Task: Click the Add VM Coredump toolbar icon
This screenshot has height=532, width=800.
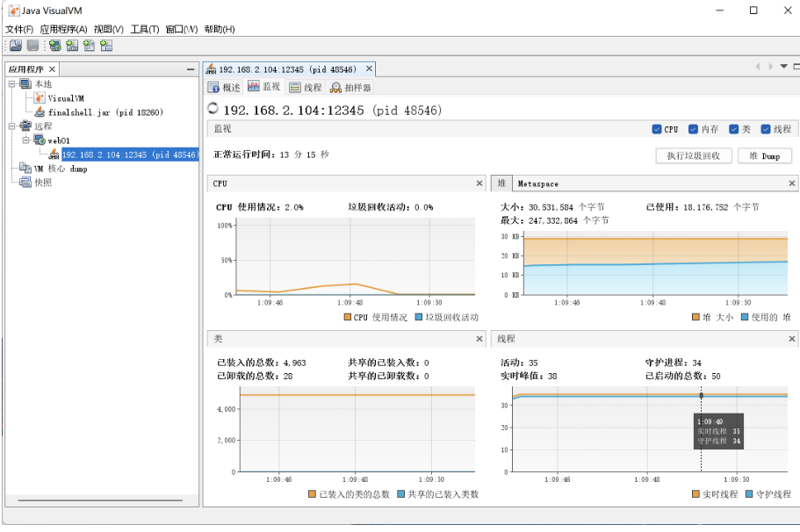Action: point(90,46)
